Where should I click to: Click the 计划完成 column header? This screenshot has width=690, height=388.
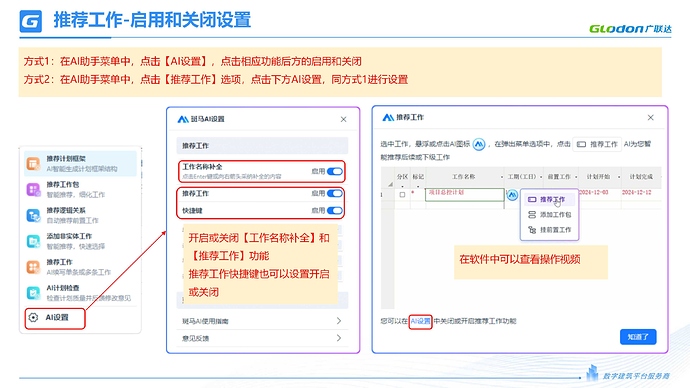coord(641,176)
